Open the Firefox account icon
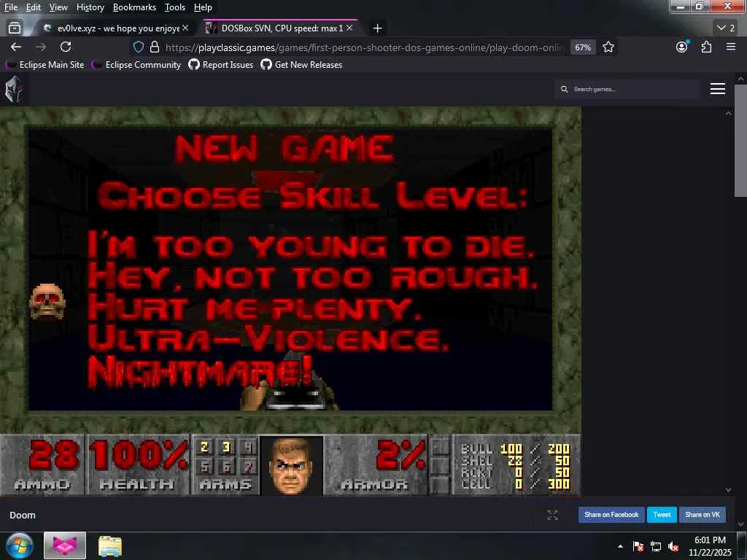747x560 pixels. click(x=682, y=47)
